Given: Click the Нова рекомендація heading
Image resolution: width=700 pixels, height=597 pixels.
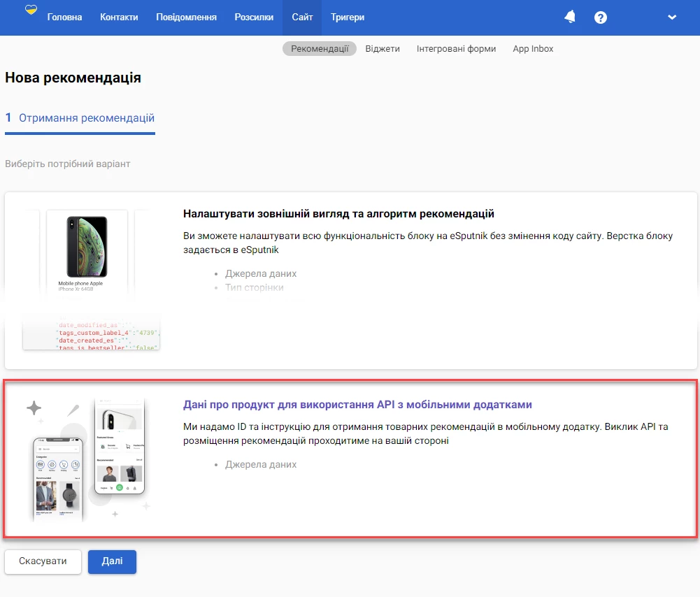Looking at the screenshot, I should pyautogui.click(x=73, y=78).
